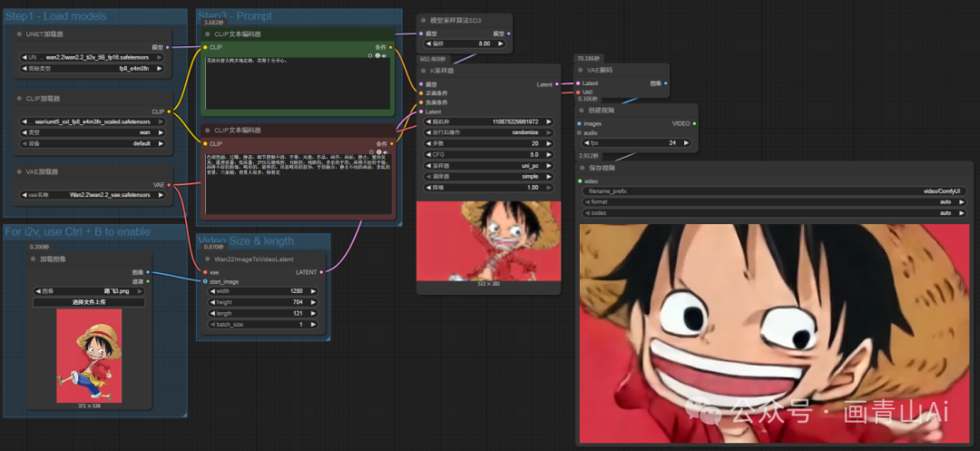Open the format auto dropdown
The image size is (980, 451).
tap(774, 202)
